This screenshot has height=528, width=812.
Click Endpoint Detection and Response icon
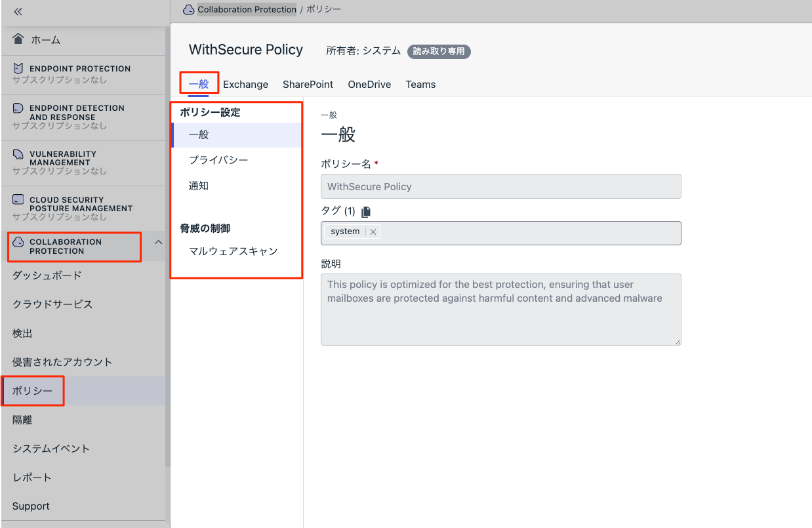point(18,108)
